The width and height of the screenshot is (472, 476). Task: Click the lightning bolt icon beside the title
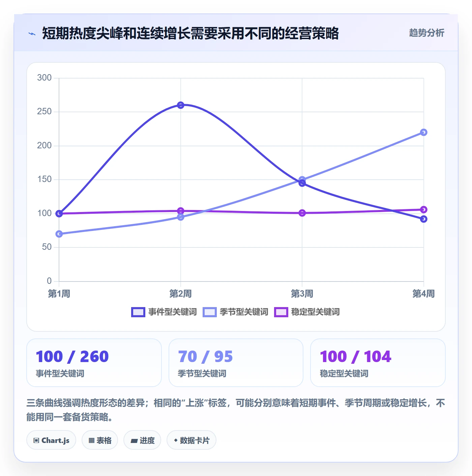click(x=32, y=34)
